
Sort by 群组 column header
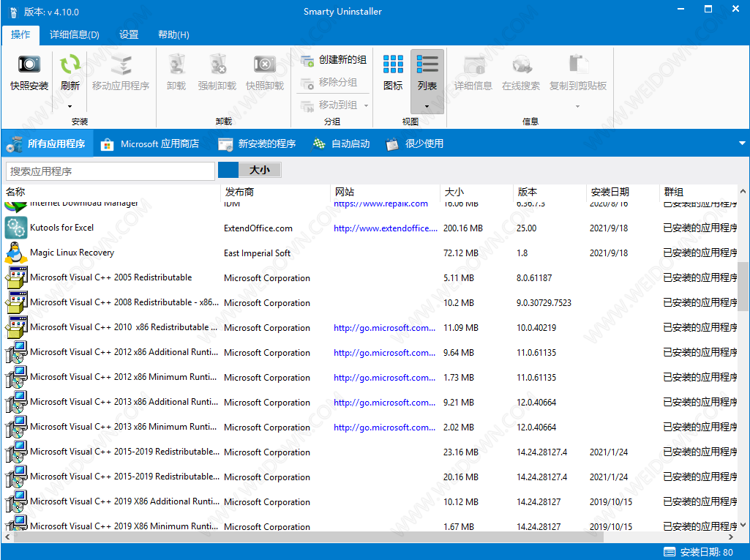click(x=673, y=192)
